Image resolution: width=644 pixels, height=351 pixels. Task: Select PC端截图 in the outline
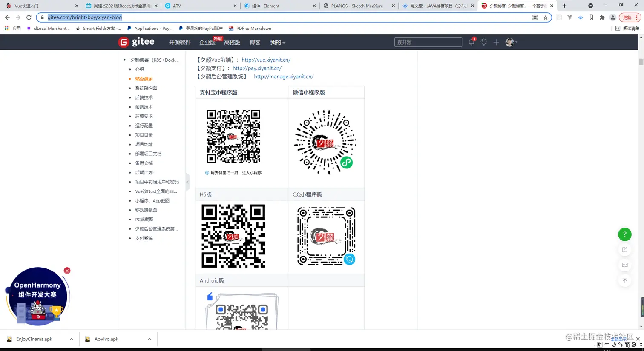[x=144, y=220]
